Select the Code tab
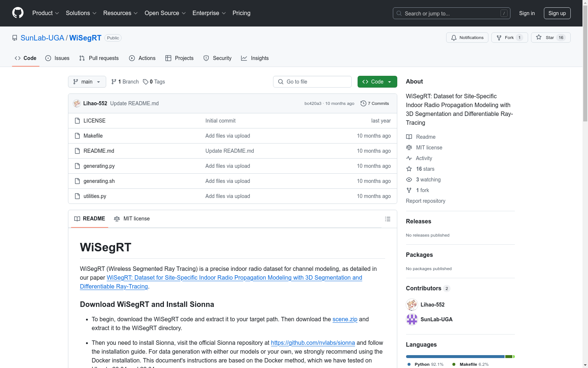Screen dimensions: 588x368 coord(26,58)
